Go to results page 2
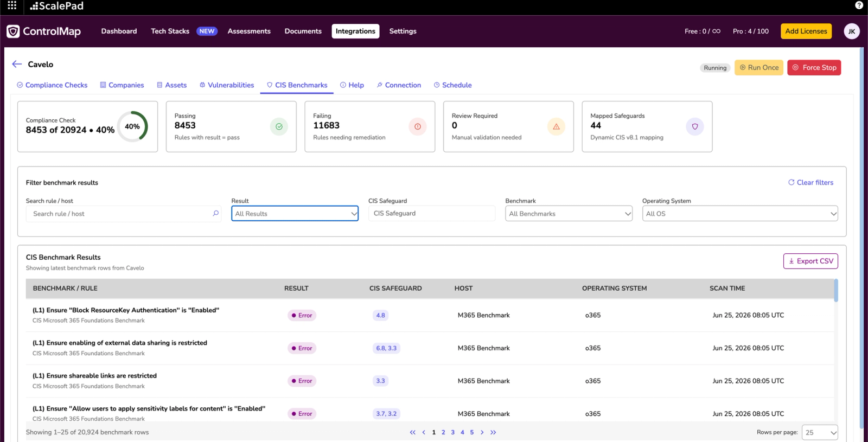Image resolution: width=868 pixels, height=442 pixels. (443, 432)
